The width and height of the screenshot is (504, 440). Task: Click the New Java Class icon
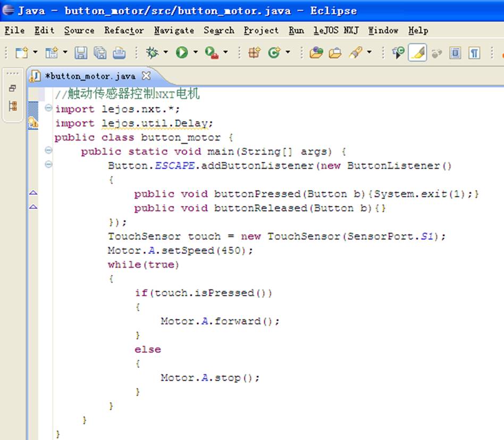[x=274, y=52]
